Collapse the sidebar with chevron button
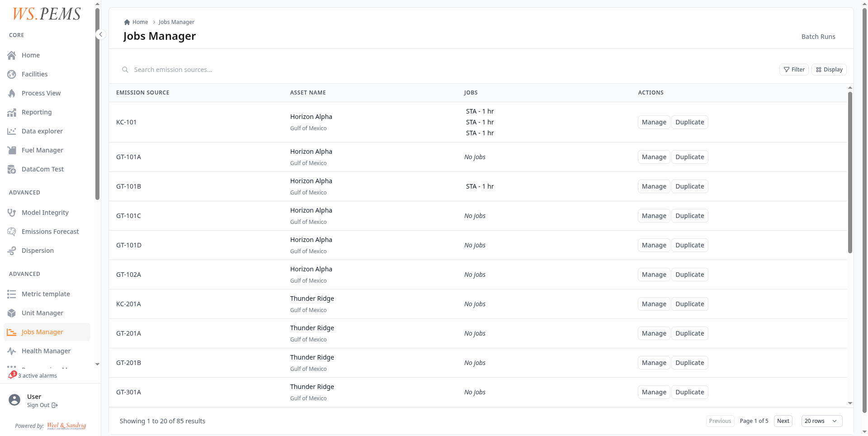 coord(101,34)
